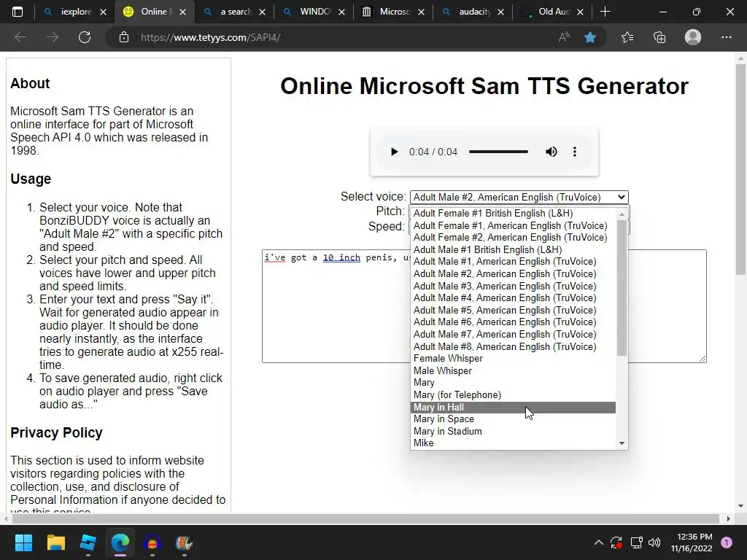
Task: Click voice list scroll up arrow
Action: [x=622, y=214]
